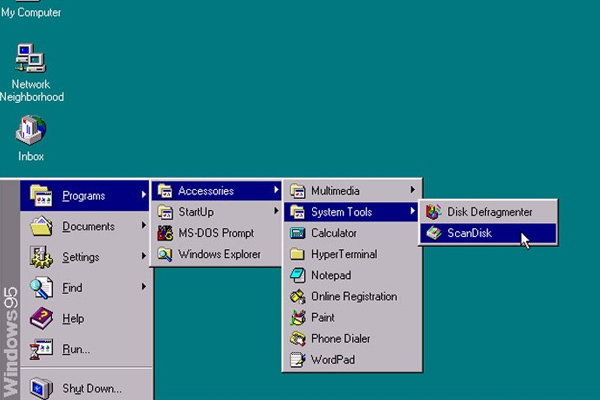This screenshot has width=600, height=400.
Task: Choose Find from the Start menu
Action: coord(85,287)
